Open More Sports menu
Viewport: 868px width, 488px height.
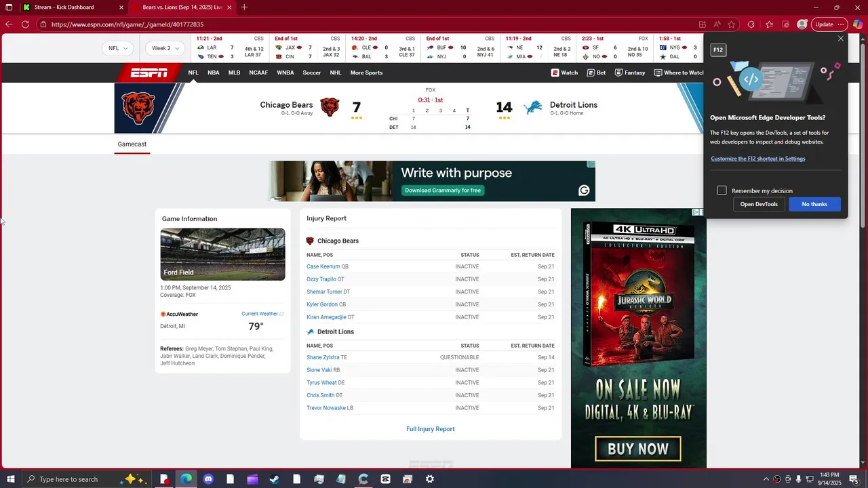coord(366,73)
